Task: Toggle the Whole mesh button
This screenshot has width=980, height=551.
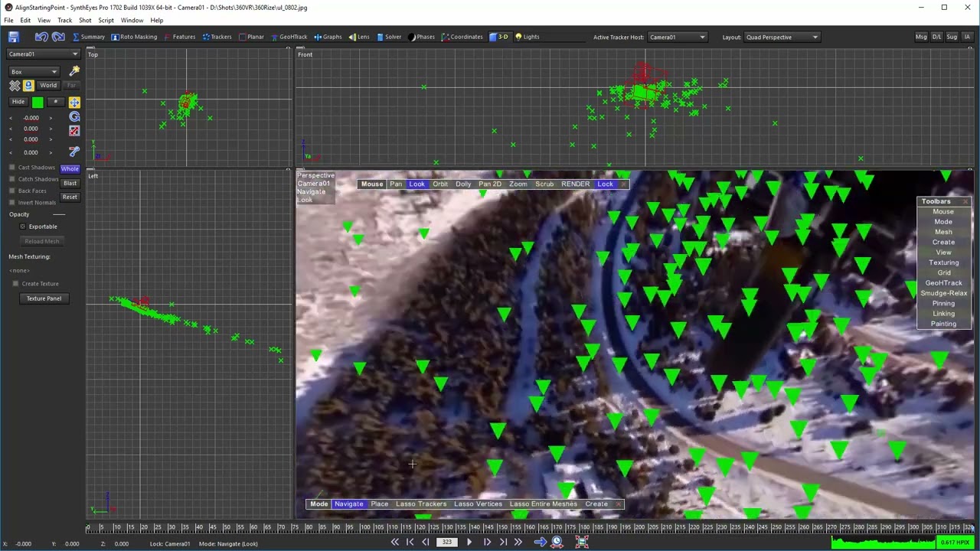Action: tap(70, 168)
